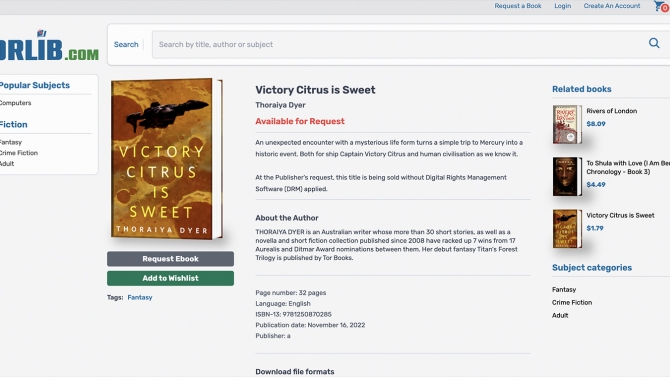Select Crime Fiction in Fiction sidebar
The width and height of the screenshot is (670, 377).
click(x=19, y=153)
